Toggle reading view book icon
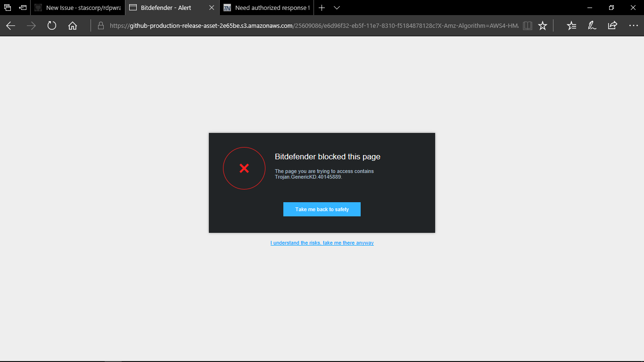Viewport: 644px width, 362px height. pyautogui.click(x=528, y=26)
